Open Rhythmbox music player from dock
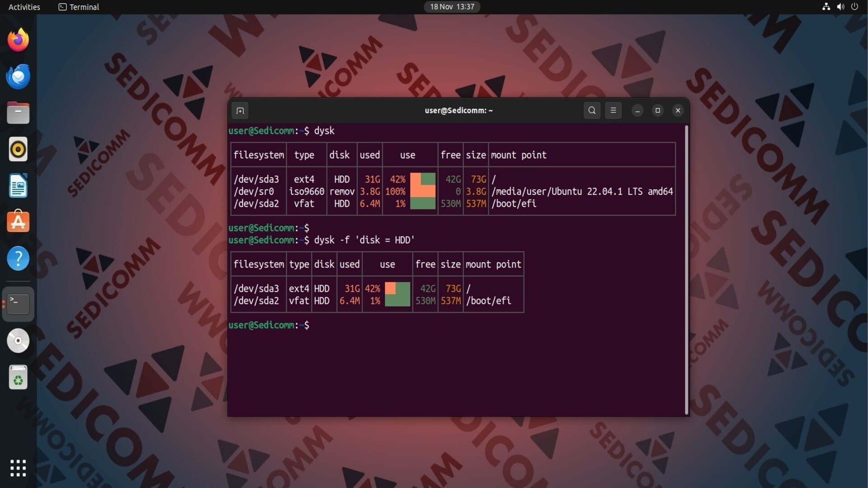The image size is (868, 488). (x=18, y=149)
